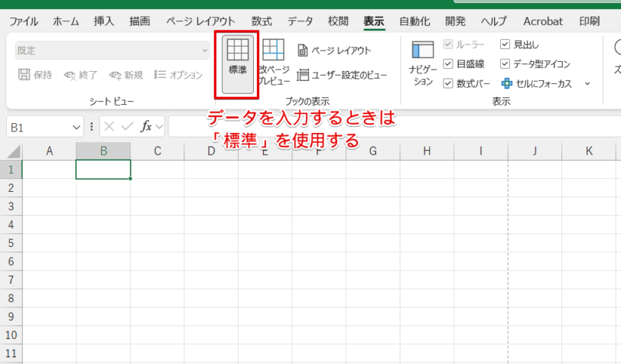Select column H header

coord(427,151)
